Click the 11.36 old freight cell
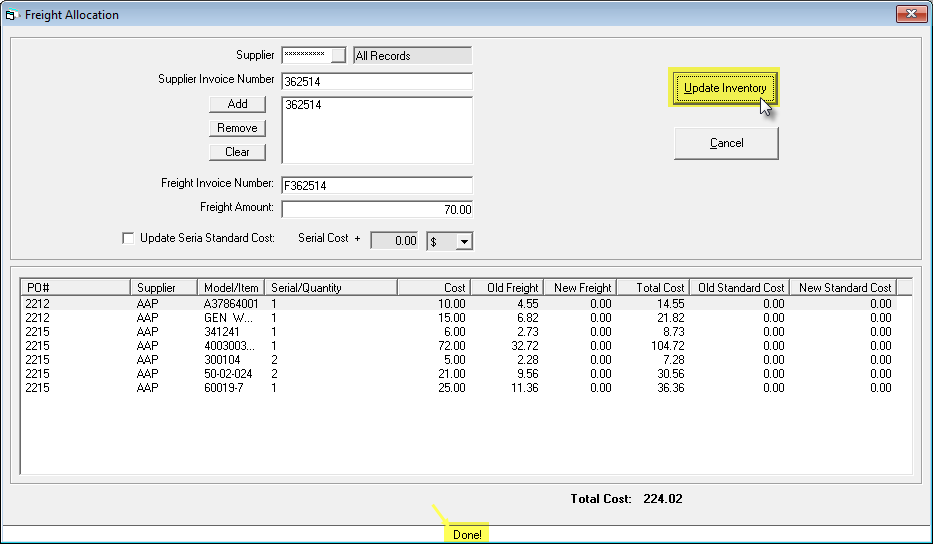Screen dimensions: 933x544 point(524,387)
